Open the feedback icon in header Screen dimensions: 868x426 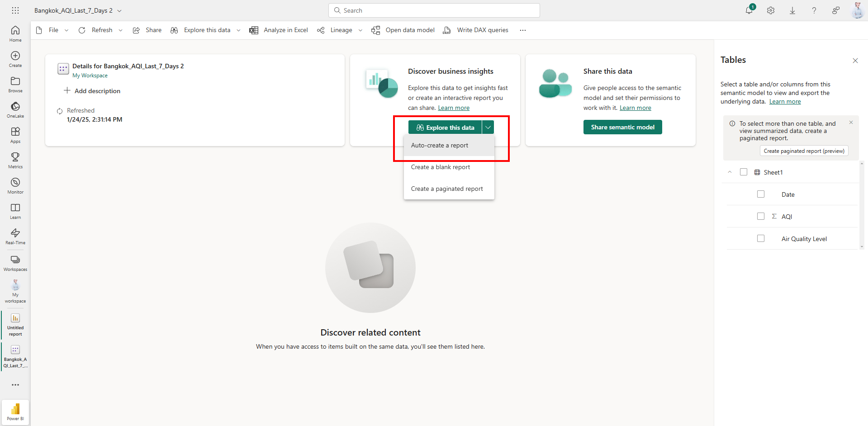[836, 10]
